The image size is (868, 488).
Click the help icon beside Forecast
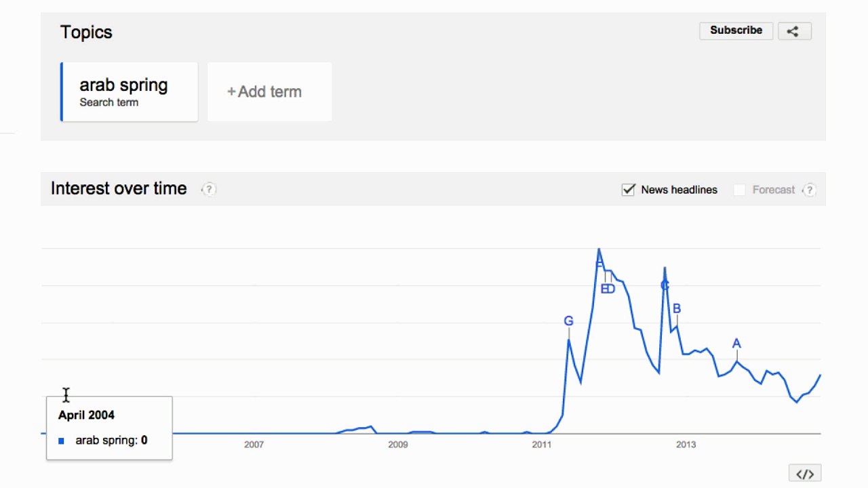click(x=809, y=190)
